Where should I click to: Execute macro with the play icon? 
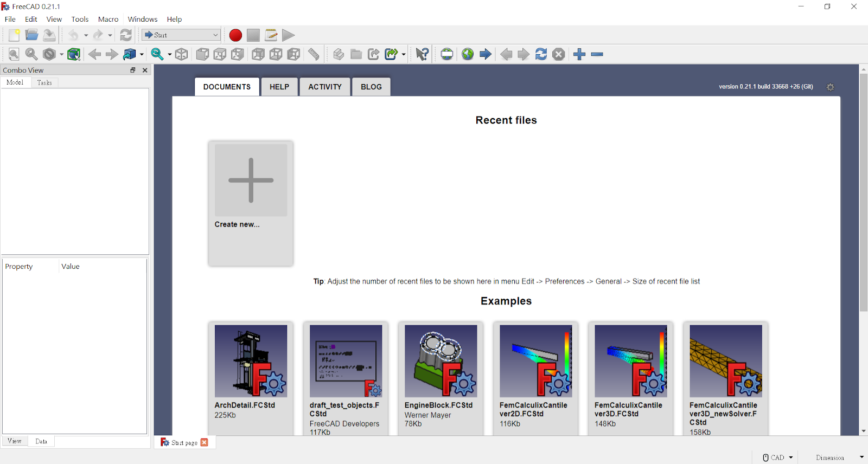[x=289, y=35]
